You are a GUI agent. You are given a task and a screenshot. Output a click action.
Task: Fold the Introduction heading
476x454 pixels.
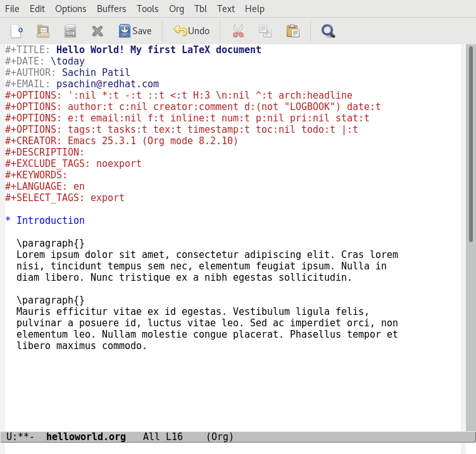click(50, 221)
